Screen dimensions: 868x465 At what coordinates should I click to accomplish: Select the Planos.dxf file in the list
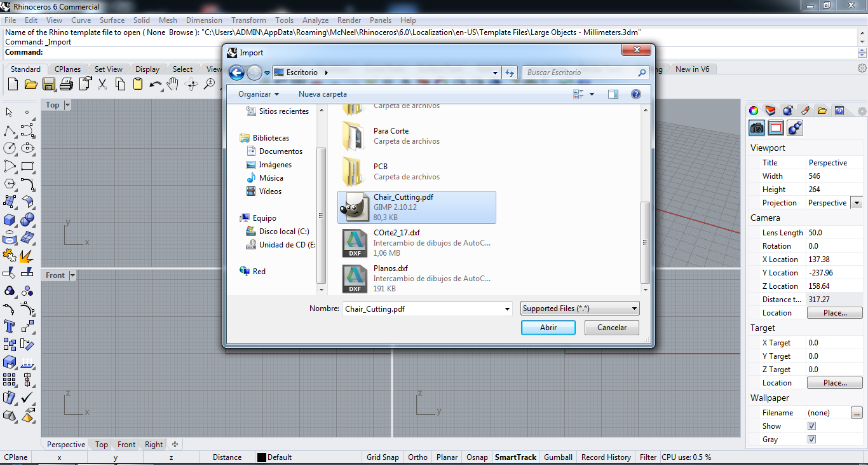(x=416, y=278)
